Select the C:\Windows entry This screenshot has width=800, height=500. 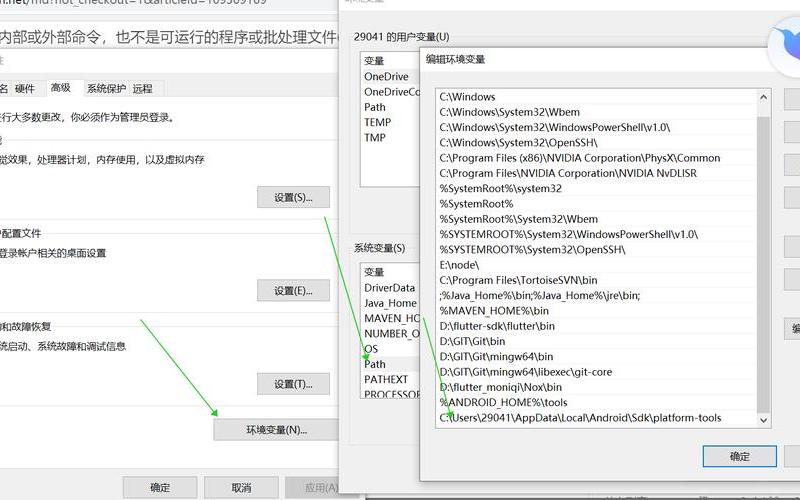click(x=597, y=96)
